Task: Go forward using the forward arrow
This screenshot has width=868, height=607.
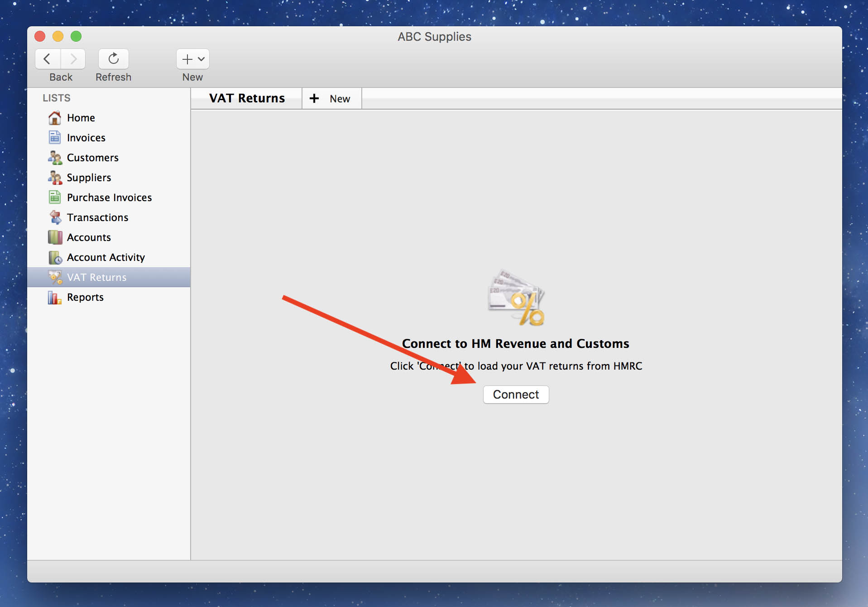Action: [x=73, y=59]
